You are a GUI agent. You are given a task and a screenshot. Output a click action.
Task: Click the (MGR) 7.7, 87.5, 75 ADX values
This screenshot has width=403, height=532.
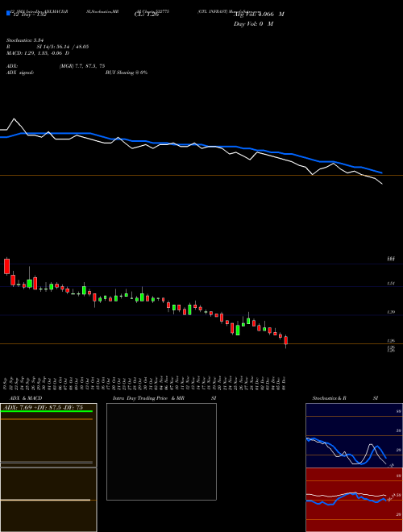coord(81,66)
